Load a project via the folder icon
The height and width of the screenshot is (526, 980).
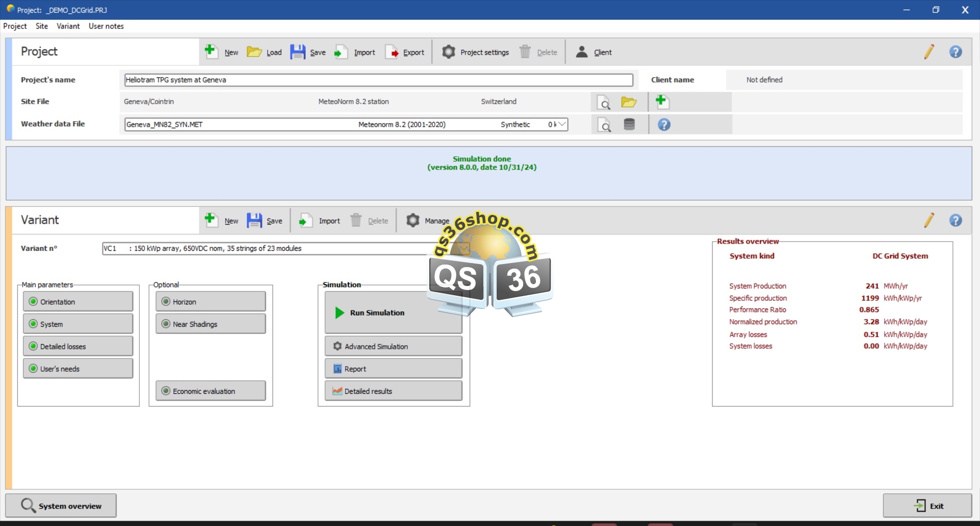tap(254, 52)
